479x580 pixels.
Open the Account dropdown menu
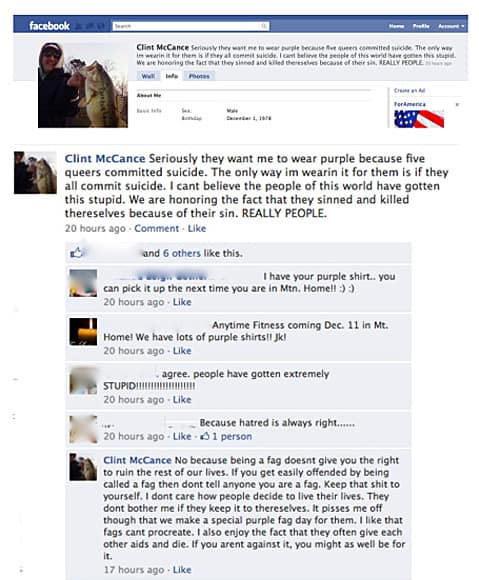point(451,26)
